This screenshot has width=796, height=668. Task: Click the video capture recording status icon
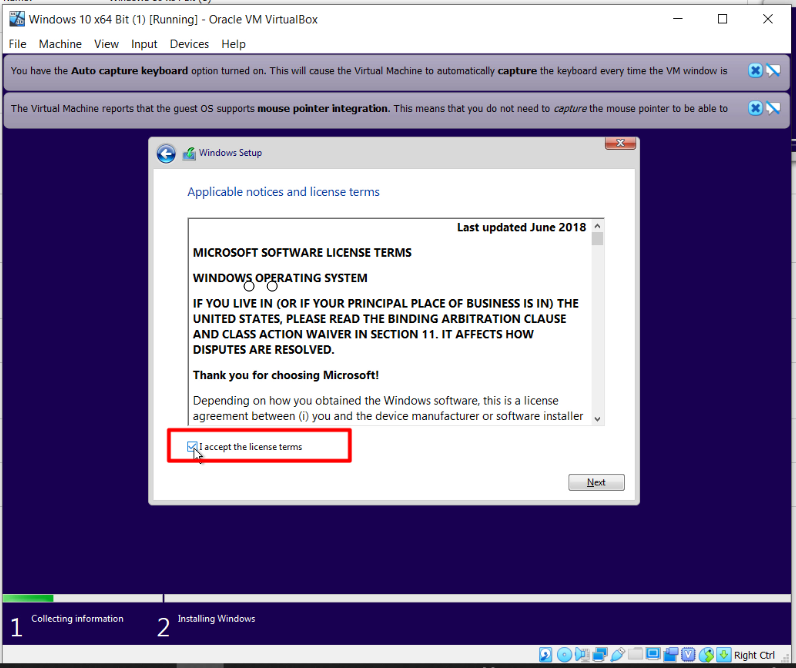click(x=671, y=655)
